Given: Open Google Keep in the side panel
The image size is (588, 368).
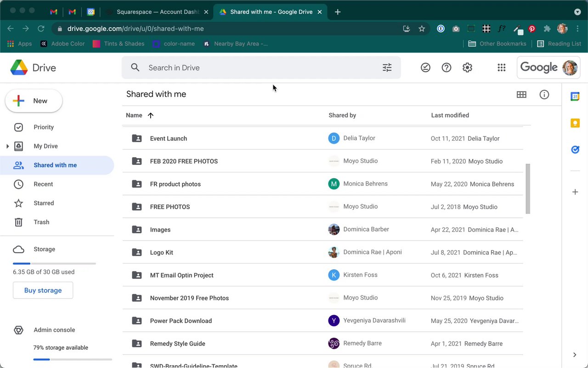Looking at the screenshot, I should coord(575,123).
